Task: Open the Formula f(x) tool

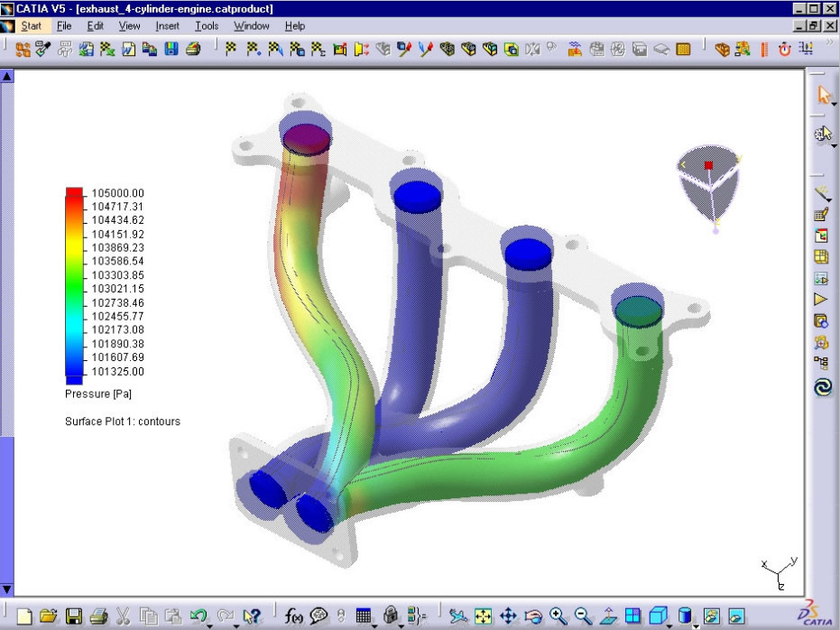Action: [x=293, y=616]
